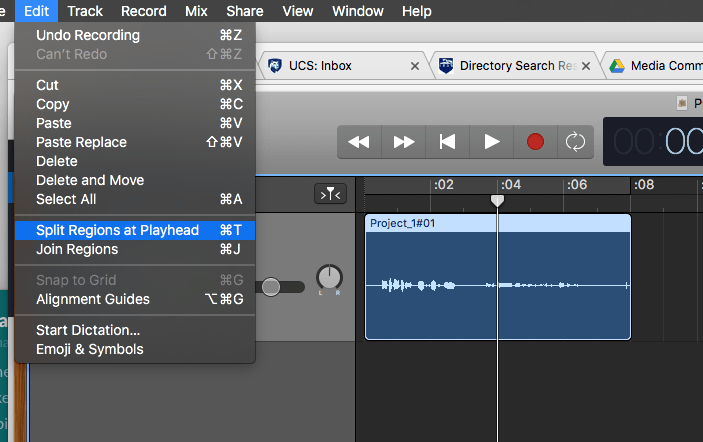This screenshot has width=703, height=442.
Task: Toggle the Cycle loop button
Action: [x=575, y=142]
